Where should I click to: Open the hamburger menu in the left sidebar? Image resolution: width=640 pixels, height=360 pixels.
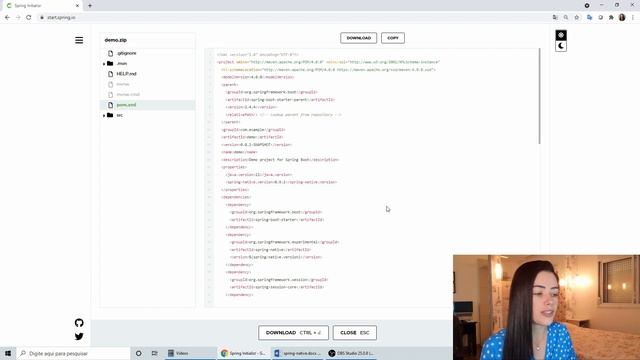click(79, 40)
